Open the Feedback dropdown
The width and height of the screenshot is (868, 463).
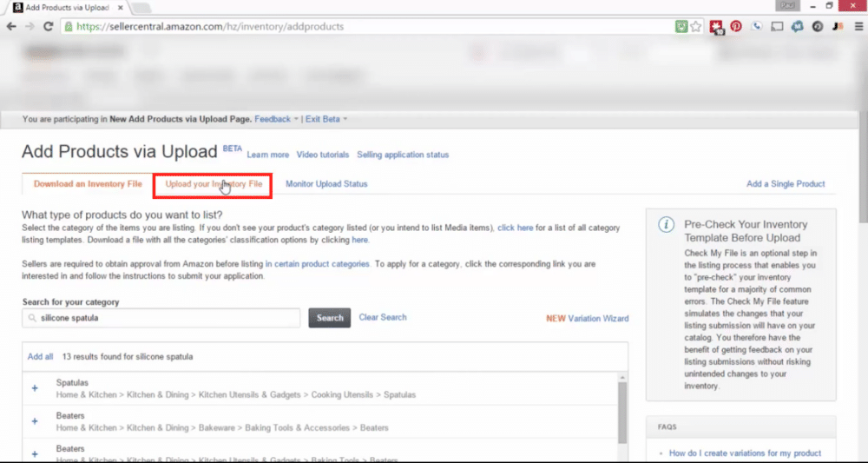pyautogui.click(x=276, y=119)
